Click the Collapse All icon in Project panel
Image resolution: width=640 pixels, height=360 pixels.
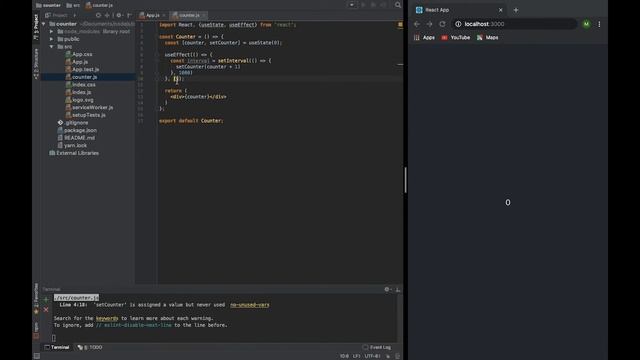(x=107, y=15)
